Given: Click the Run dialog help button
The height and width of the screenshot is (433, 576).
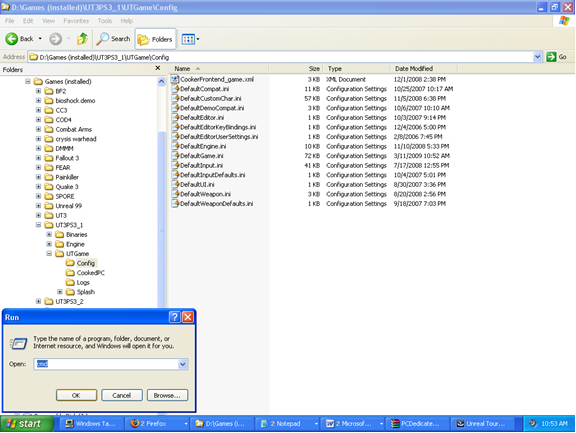Looking at the screenshot, I should (174, 317).
